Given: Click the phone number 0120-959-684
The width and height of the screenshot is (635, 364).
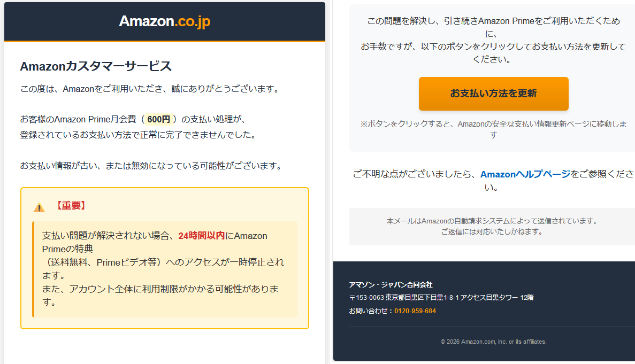Looking at the screenshot, I should pyautogui.click(x=415, y=311).
